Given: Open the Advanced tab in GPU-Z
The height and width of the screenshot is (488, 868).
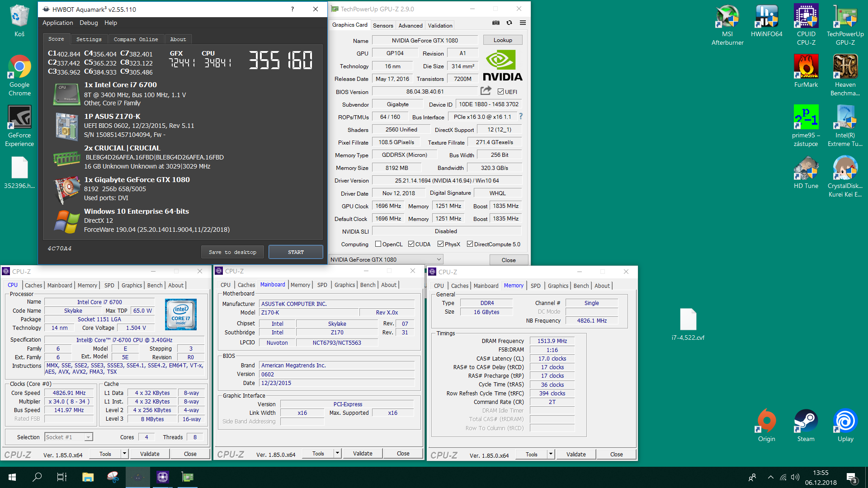Looking at the screenshot, I should point(410,26).
